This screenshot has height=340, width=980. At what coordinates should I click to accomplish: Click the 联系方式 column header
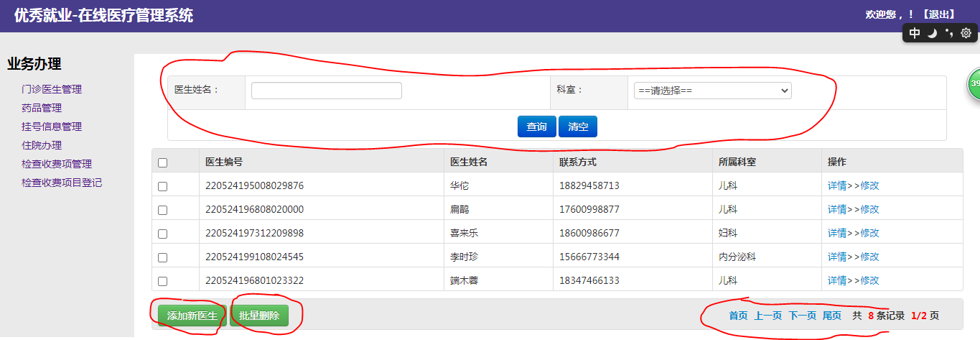pyautogui.click(x=578, y=162)
